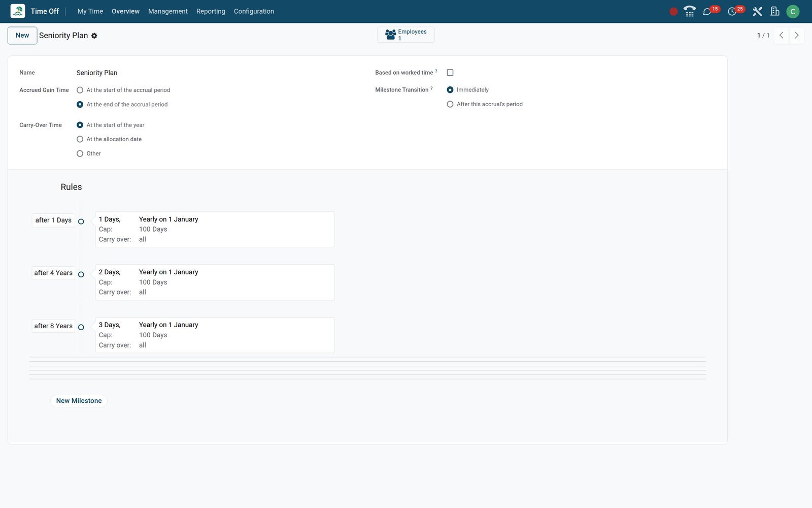Open the activities clock icon with 25 badge
The width and height of the screenshot is (812, 508).
coord(732,12)
